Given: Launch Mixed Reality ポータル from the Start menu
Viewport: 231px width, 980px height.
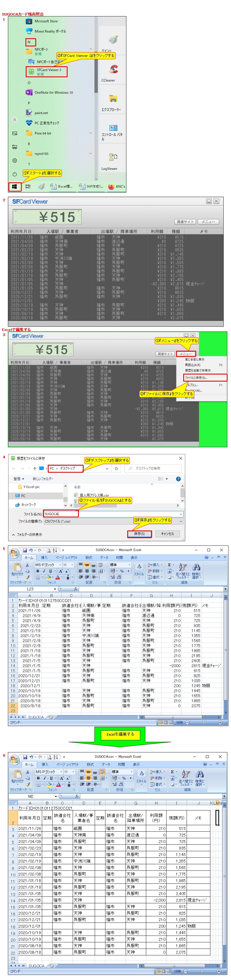Looking at the screenshot, I should (46, 31).
